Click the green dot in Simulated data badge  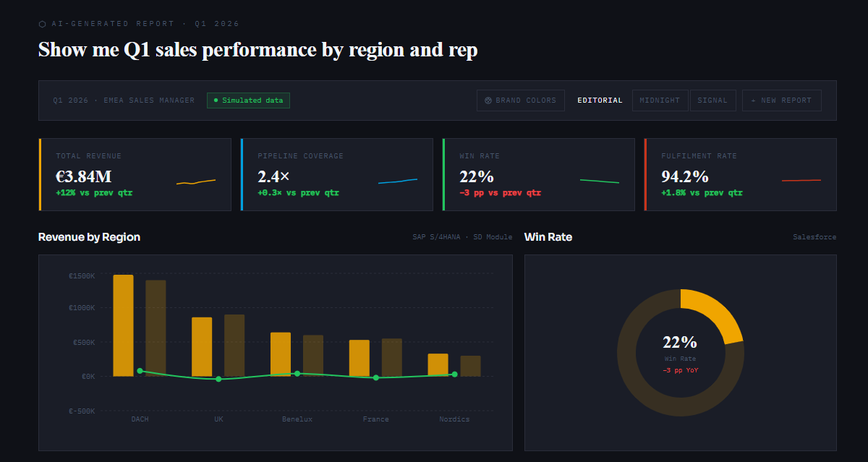[x=216, y=100]
